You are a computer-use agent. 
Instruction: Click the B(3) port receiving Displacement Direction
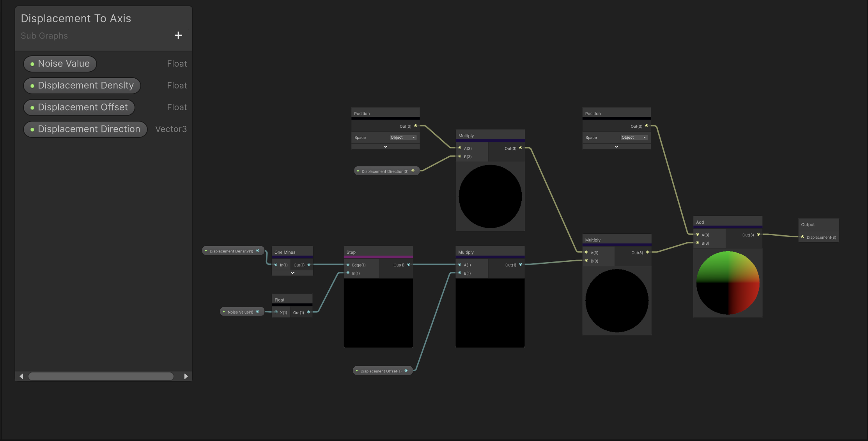click(x=460, y=156)
